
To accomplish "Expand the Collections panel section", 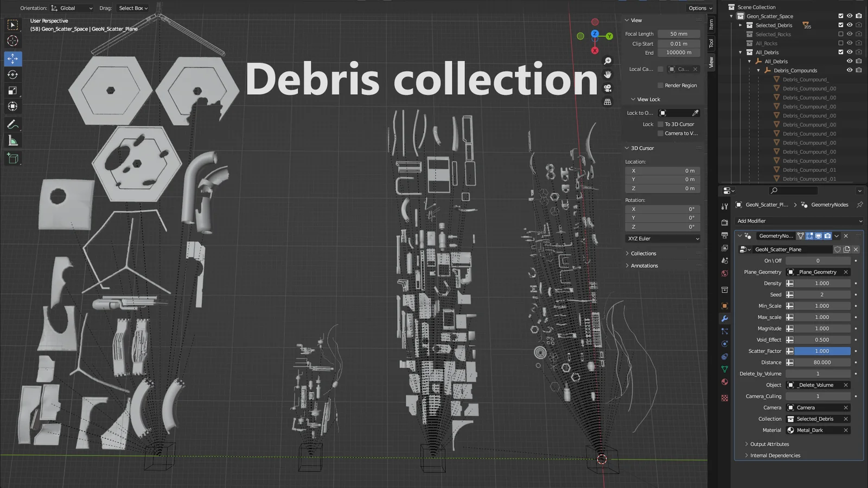I will pyautogui.click(x=643, y=254).
